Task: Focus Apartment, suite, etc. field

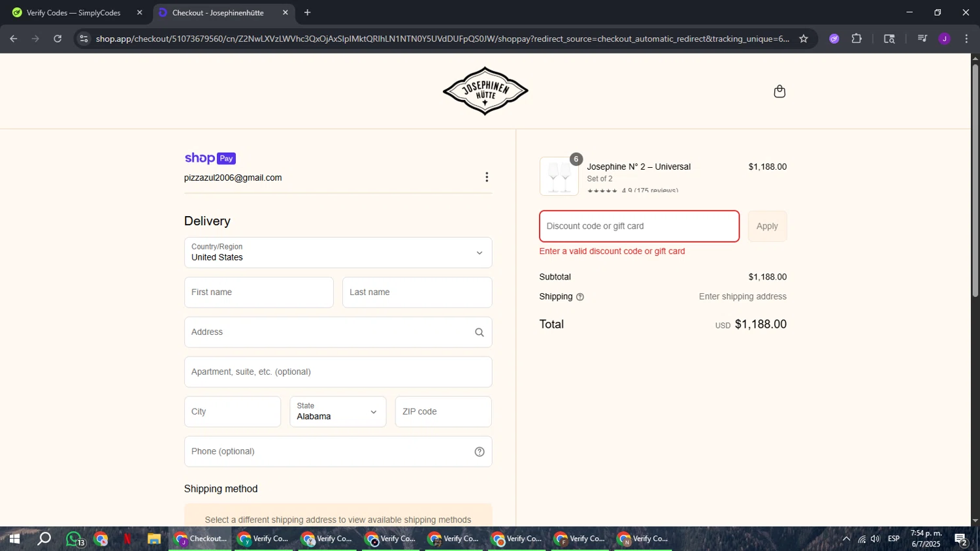Action: click(x=338, y=372)
